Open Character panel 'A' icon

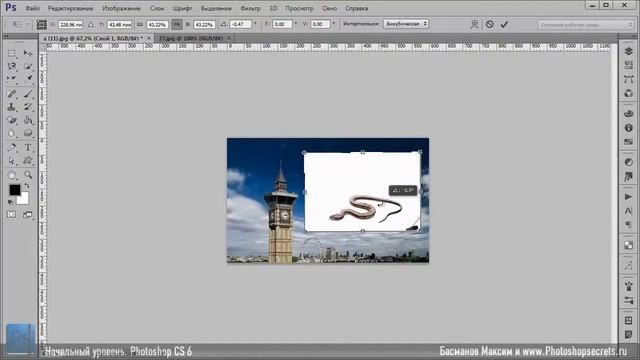(x=629, y=211)
